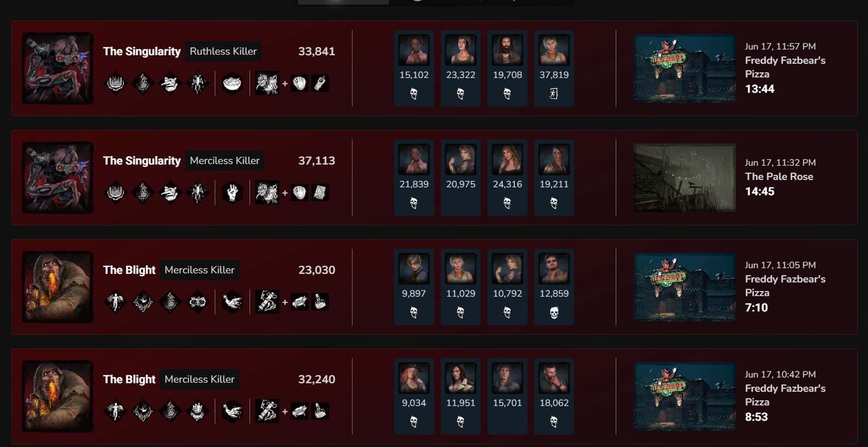Click the walkie-talkie add-on icon
The height and width of the screenshot is (447, 868).
pyautogui.click(x=320, y=84)
